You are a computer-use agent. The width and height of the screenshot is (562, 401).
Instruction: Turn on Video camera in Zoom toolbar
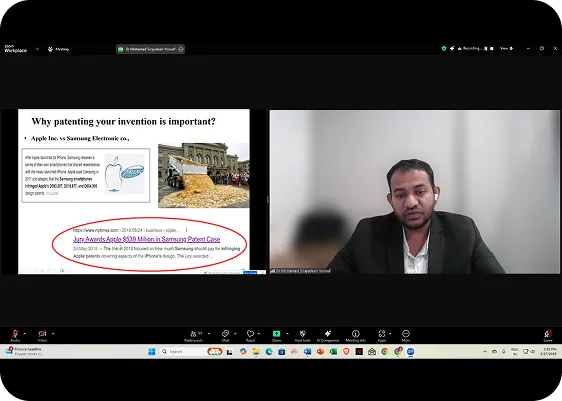[42, 335]
